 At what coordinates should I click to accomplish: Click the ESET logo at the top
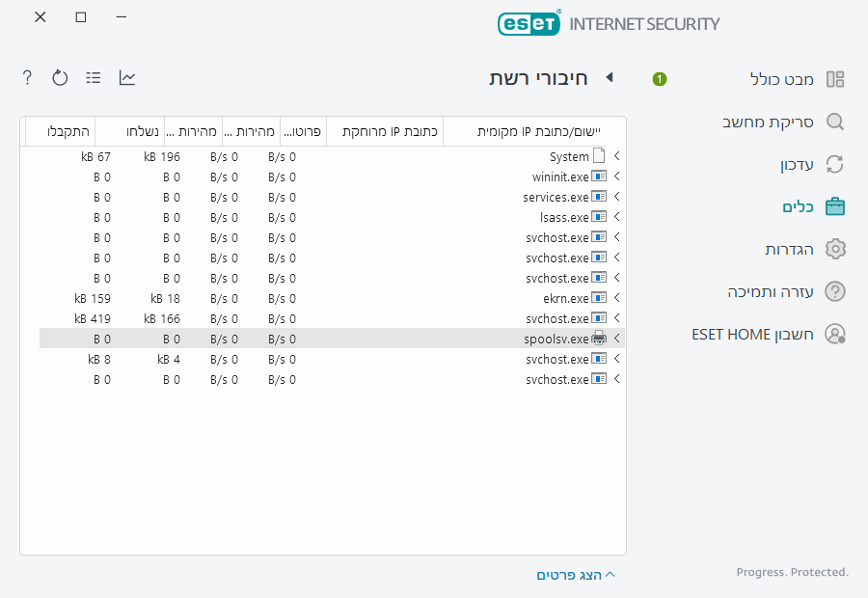click(x=529, y=23)
